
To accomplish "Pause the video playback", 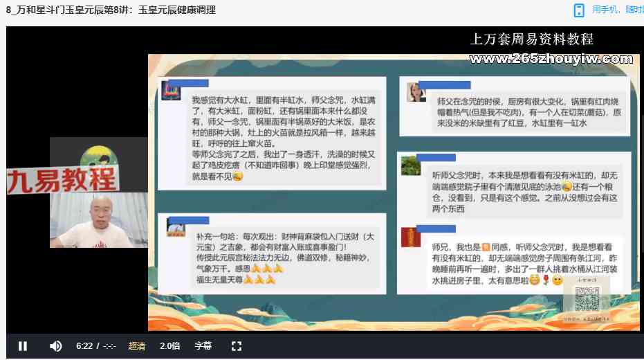I will (23, 346).
